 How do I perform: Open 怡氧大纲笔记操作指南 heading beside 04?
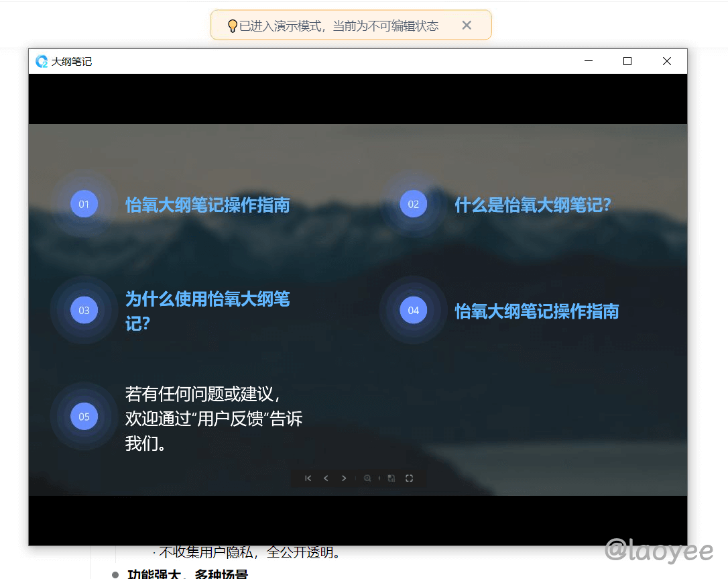point(536,311)
